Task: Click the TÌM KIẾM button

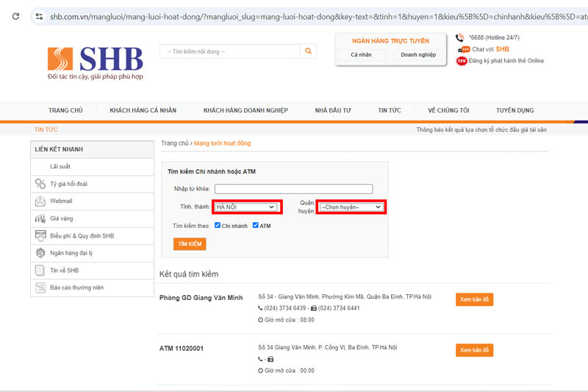Action: coord(190,244)
